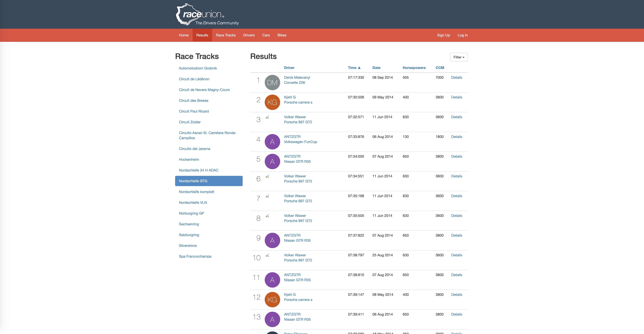
Task: Sort results by Horsepowers column
Action: (414, 68)
